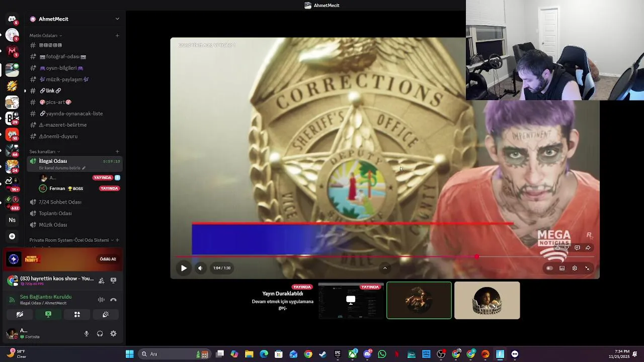Add a server with plus icon
Image resolution: width=644 pixels, height=362 pixels.
pos(12,236)
